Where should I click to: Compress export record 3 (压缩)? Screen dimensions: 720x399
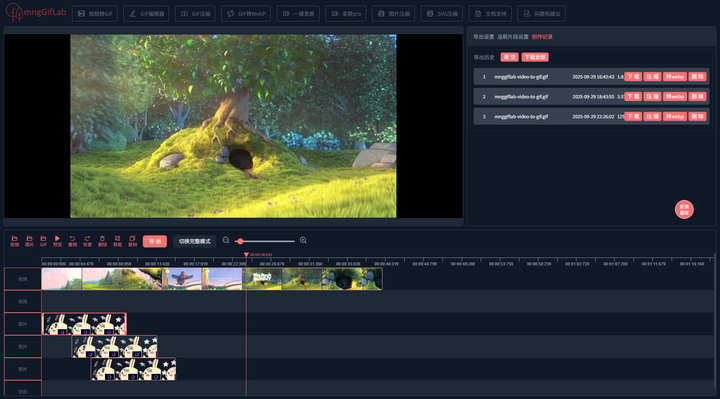point(652,117)
